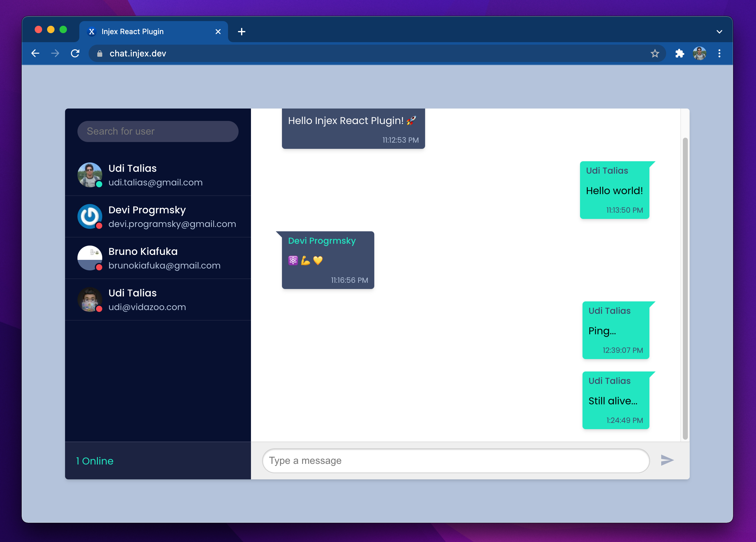756x542 pixels.
Task: Click the send message arrow icon
Action: [667, 460]
